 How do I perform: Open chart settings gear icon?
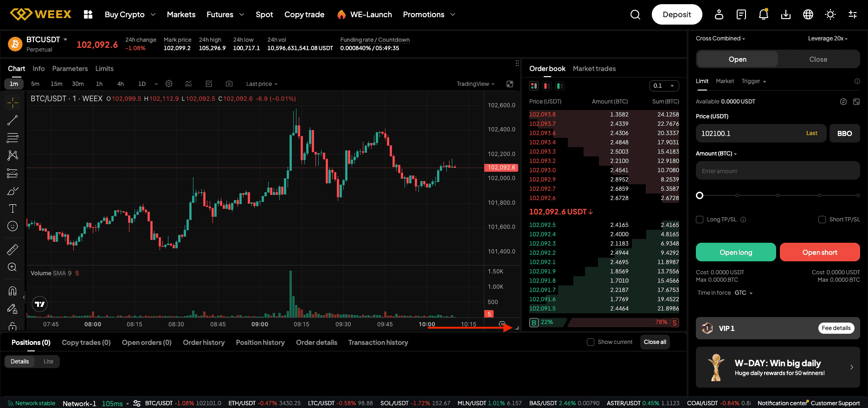[x=169, y=84]
